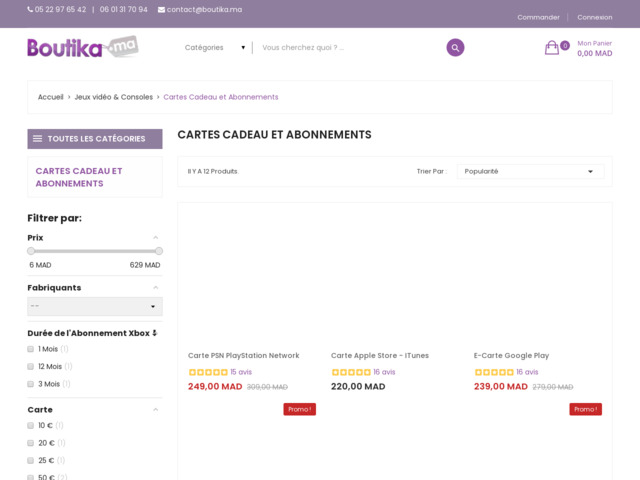Screen dimensions: 640x480
Task: Click the envelope icon next to contact email
Action: [x=161, y=10]
